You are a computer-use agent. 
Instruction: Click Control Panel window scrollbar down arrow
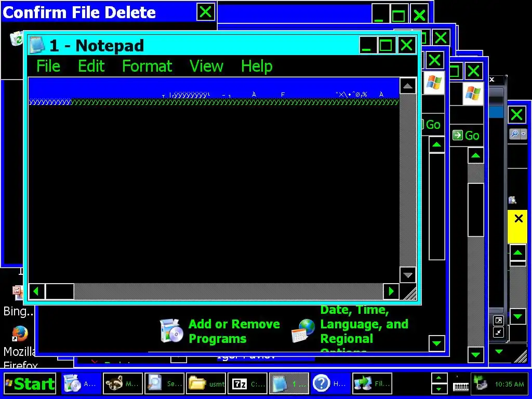click(437, 343)
